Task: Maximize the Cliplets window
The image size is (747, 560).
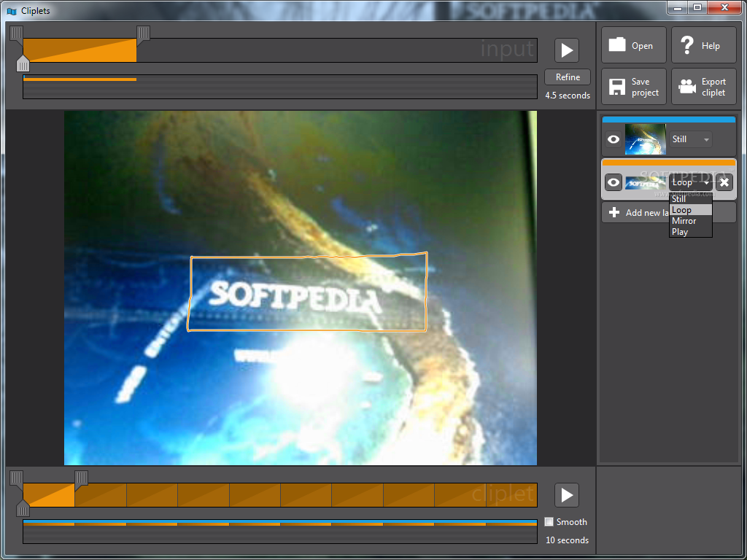Action: pos(697,7)
